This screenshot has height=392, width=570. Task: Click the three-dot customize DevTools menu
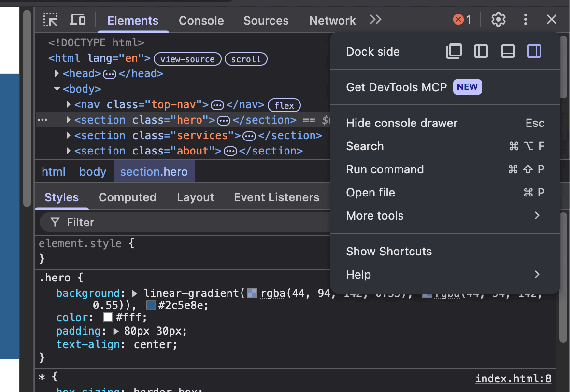click(x=525, y=19)
